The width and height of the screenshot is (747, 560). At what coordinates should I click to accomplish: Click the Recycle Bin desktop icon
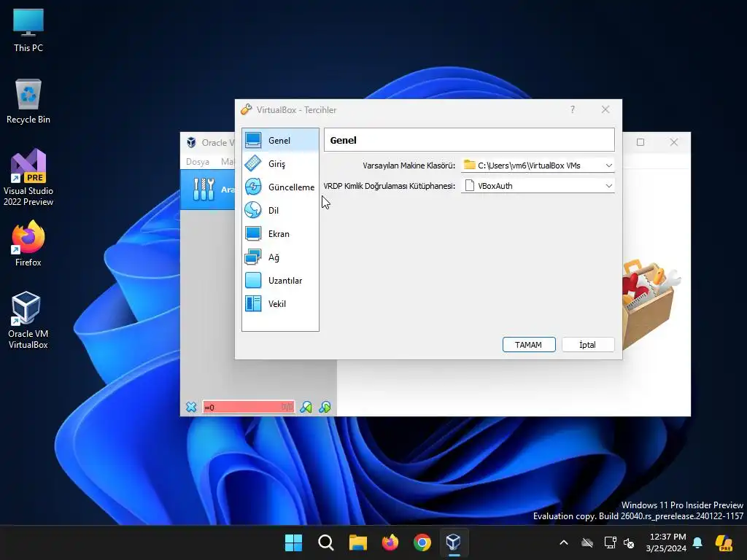point(28,102)
